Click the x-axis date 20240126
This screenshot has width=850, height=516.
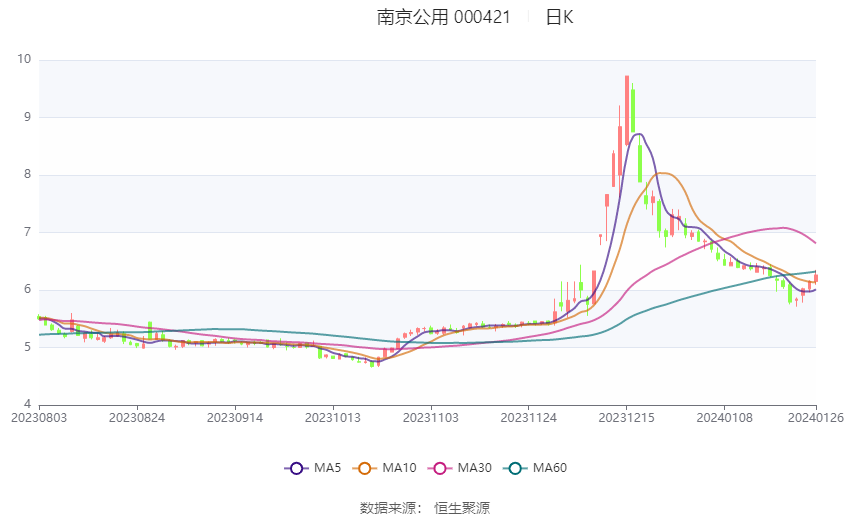[x=816, y=418]
